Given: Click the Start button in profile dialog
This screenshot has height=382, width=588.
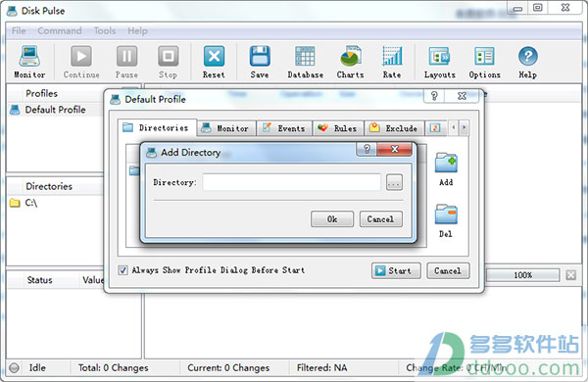Looking at the screenshot, I should point(396,270).
